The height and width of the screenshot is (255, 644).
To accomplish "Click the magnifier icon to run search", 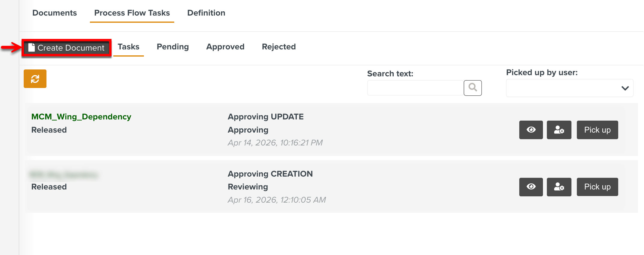I will click(x=473, y=88).
